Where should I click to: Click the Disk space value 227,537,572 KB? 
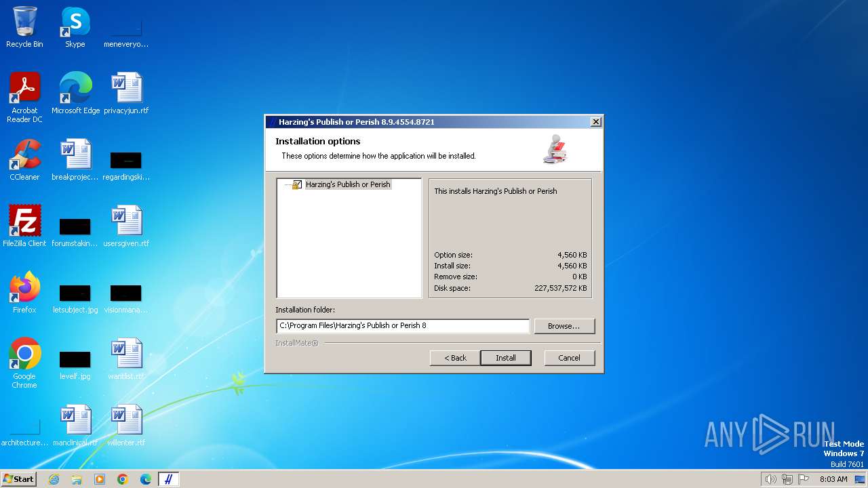click(561, 288)
